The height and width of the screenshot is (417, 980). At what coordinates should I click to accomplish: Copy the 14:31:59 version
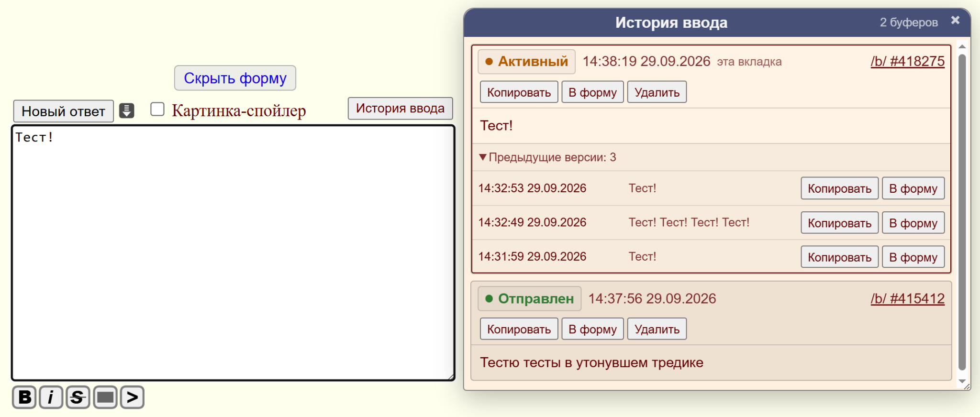click(840, 257)
